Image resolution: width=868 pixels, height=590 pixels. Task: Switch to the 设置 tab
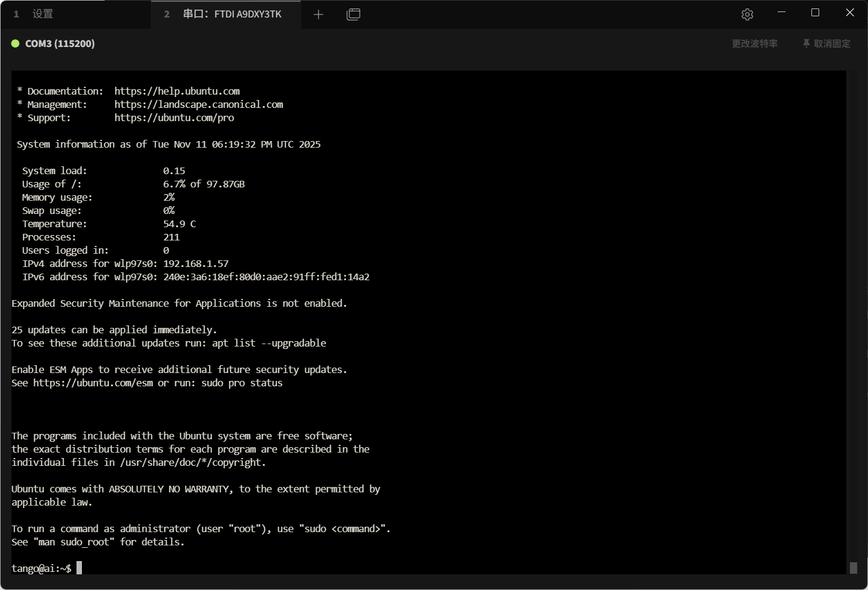42,14
